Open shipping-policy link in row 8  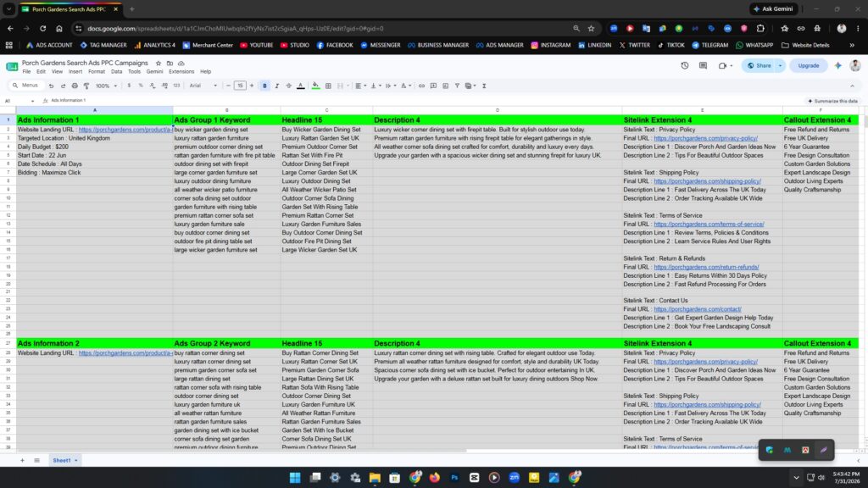pyautogui.click(x=708, y=181)
